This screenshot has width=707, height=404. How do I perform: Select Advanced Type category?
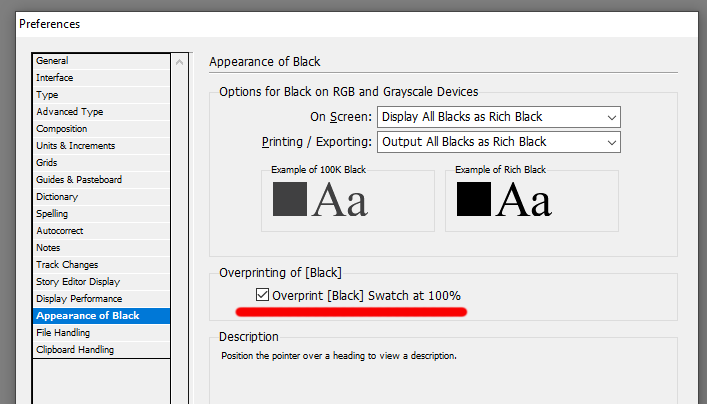[x=69, y=112]
